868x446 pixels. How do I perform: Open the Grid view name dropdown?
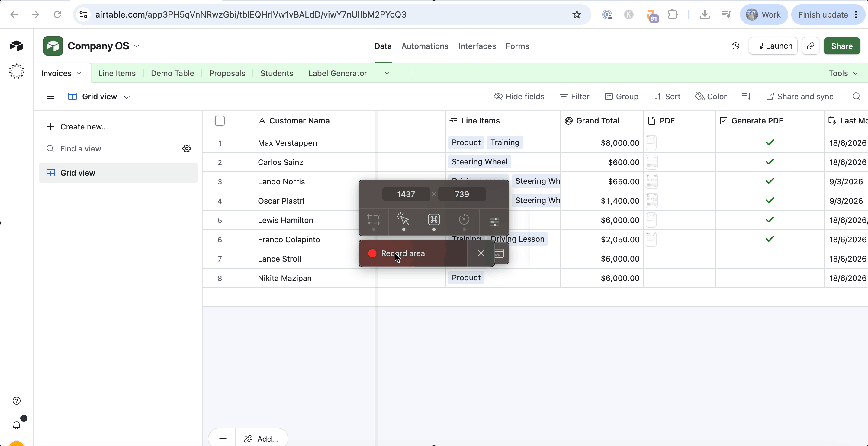[127, 97]
